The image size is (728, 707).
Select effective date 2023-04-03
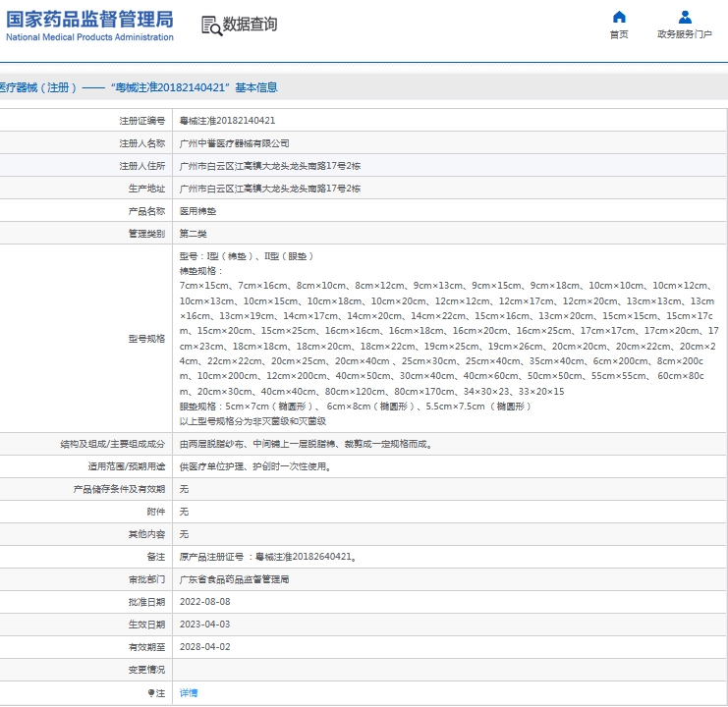coord(204,625)
